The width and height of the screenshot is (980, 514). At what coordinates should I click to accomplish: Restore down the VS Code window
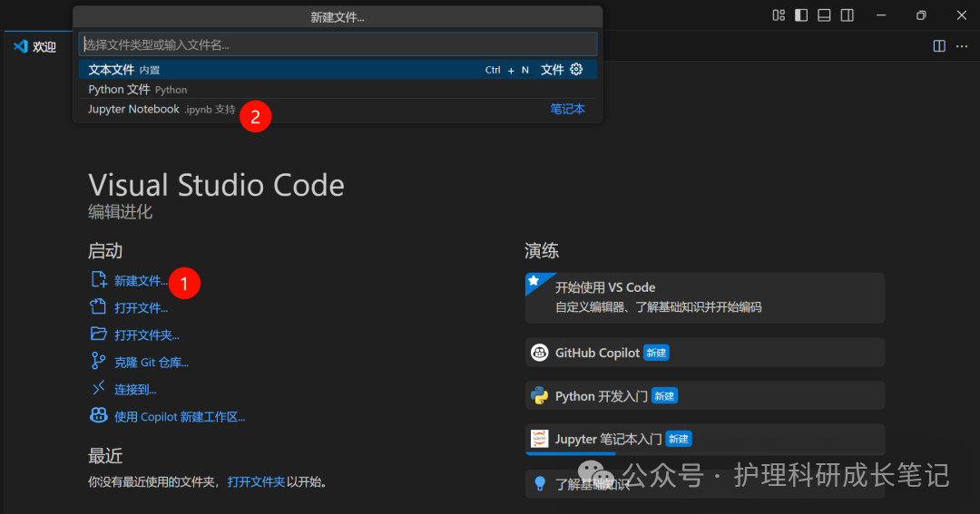[x=921, y=15]
